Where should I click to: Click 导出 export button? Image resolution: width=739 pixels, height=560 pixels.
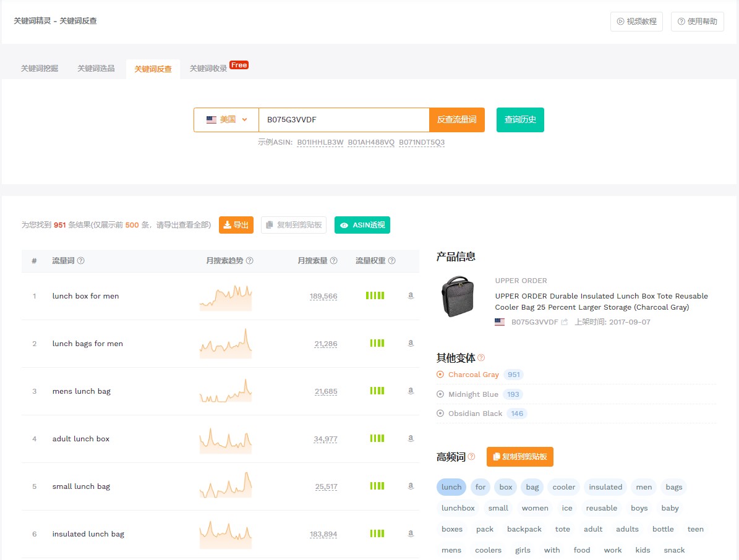(x=236, y=225)
